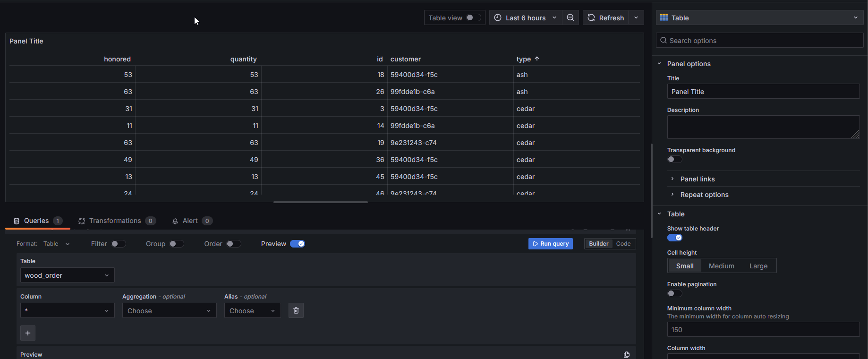The width and height of the screenshot is (868, 359).
Task: Copy the preview query with copy icon
Action: coord(627,355)
